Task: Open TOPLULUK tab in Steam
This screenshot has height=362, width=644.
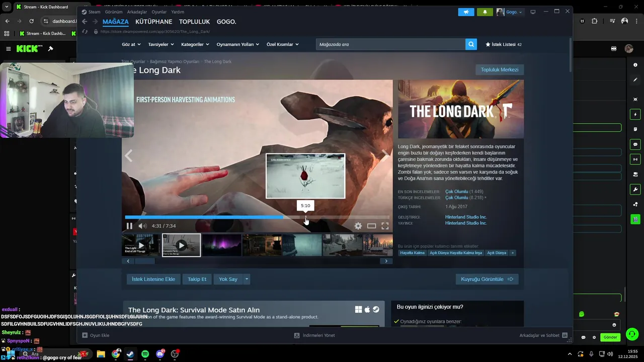Action: coord(194,22)
